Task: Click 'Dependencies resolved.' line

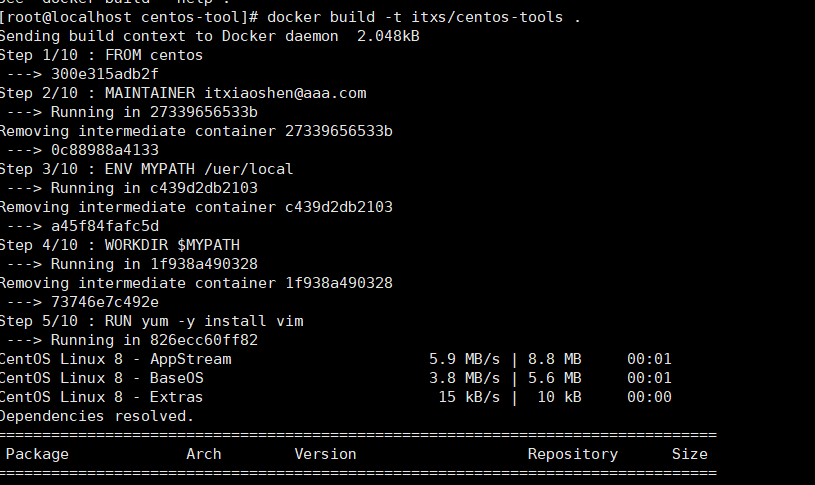Action: (x=97, y=416)
